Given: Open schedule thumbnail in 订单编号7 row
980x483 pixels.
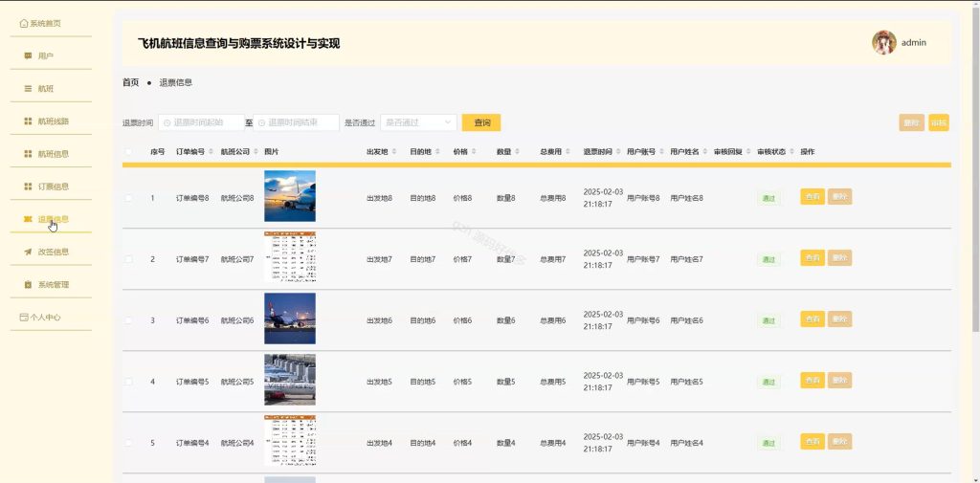Looking at the screenshot, I should [290, 257].
